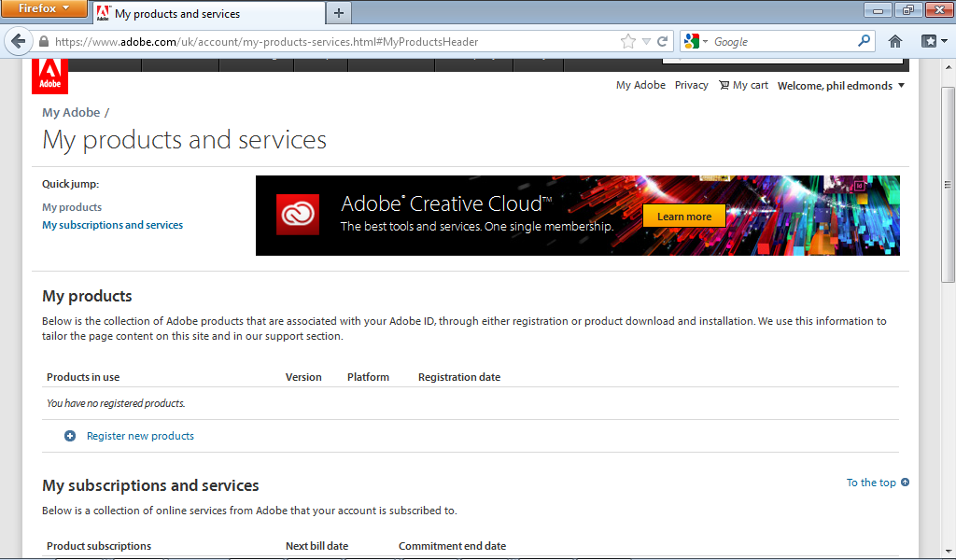Open the bookmarks menu icon
Screen dimensions: 956x560
coord(929,41)
